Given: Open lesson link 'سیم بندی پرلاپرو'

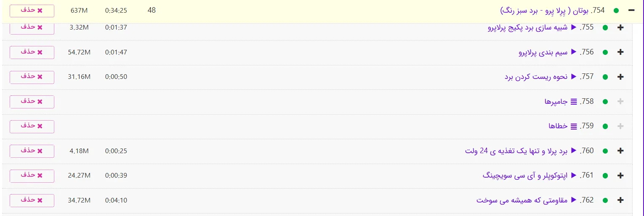Looking at the screenshot, I should pos(543,52).
